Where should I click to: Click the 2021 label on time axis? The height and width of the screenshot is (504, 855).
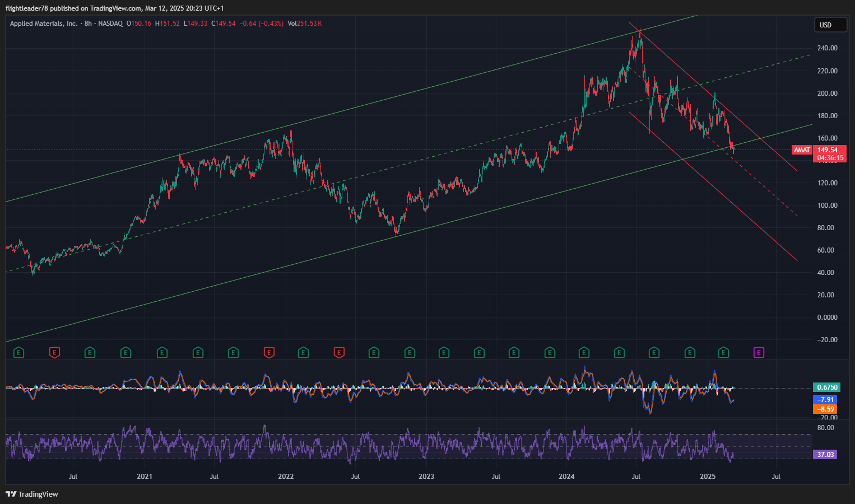pyautogui.click(x=145, y=477)
